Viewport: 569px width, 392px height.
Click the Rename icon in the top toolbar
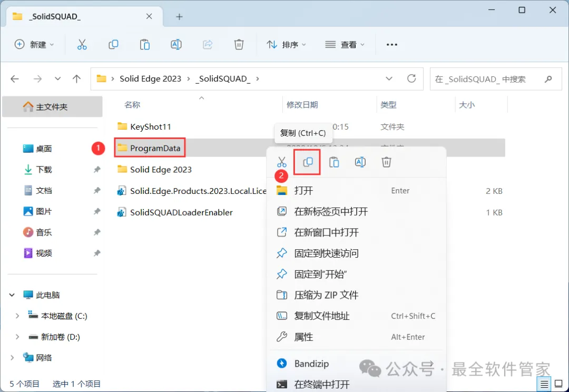[x=176, y=45]
